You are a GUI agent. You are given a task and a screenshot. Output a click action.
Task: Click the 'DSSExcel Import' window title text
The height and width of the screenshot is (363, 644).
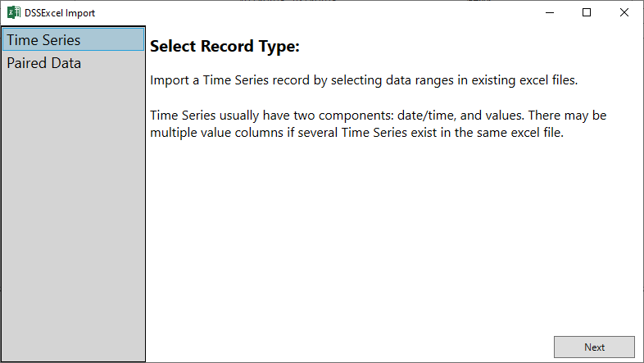[60, 13]
